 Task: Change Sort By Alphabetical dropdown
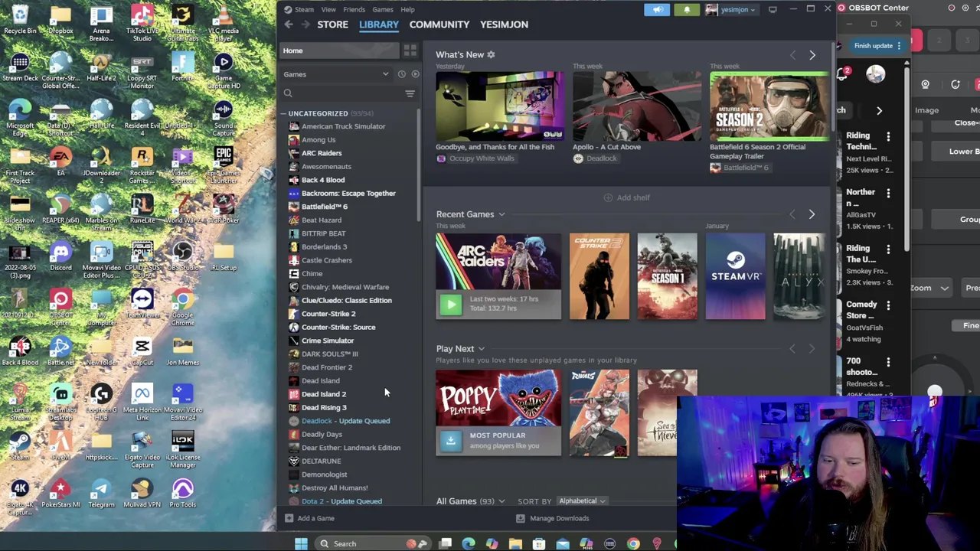pyautogui.click(x=582, y=501)
